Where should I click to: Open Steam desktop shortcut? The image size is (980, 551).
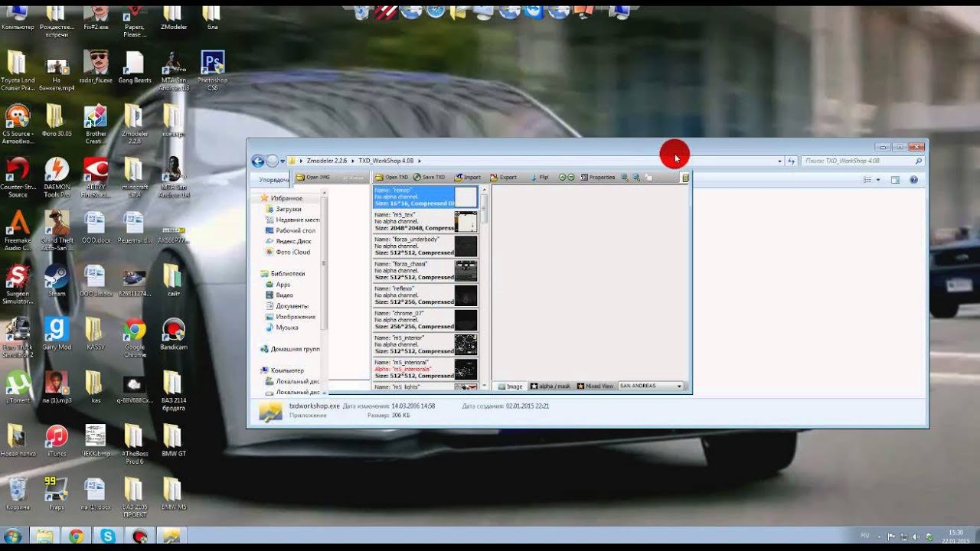click(56, 280)
